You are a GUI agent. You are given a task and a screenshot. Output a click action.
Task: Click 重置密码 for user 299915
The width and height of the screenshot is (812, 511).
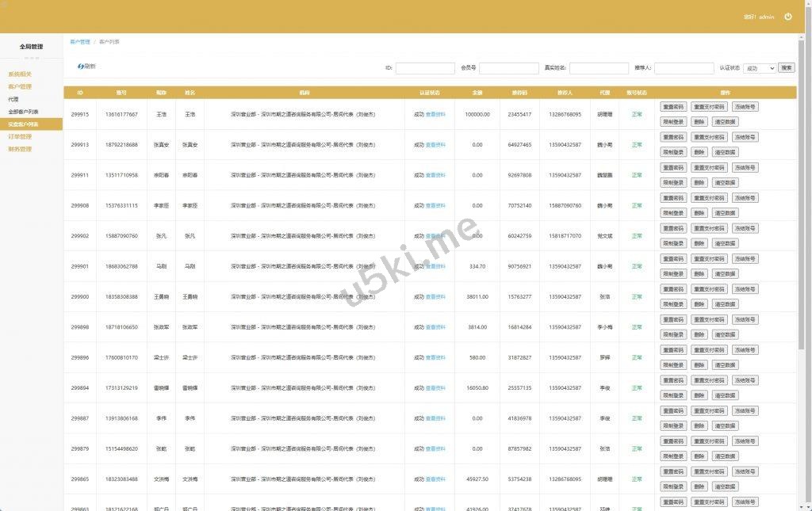tap(673, 107)
